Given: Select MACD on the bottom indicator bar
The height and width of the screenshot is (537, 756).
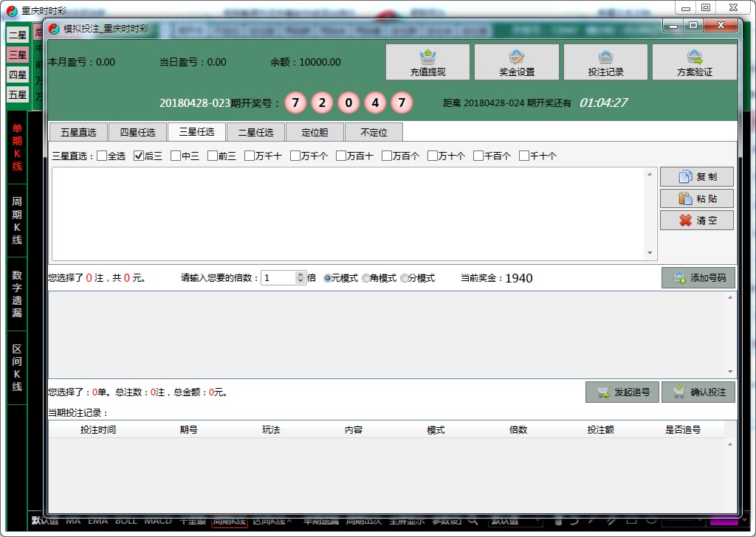Looking at the screenshot, I should click(159, 520).
